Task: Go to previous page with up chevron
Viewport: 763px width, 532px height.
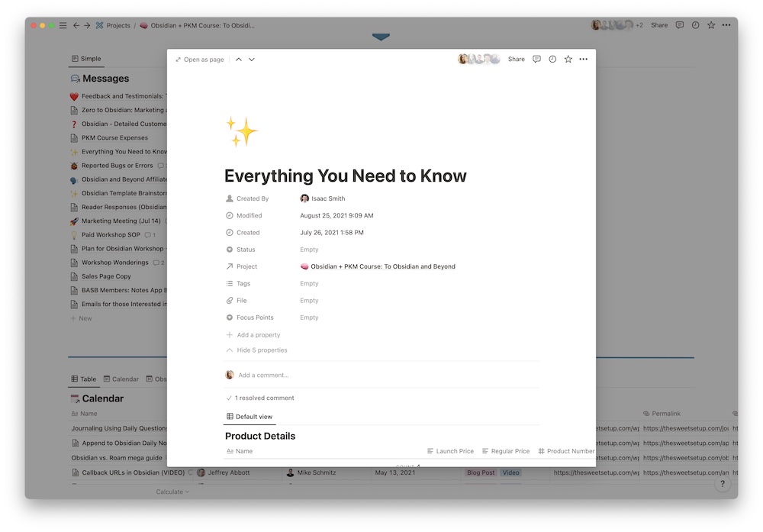Action: click(238, 60)
